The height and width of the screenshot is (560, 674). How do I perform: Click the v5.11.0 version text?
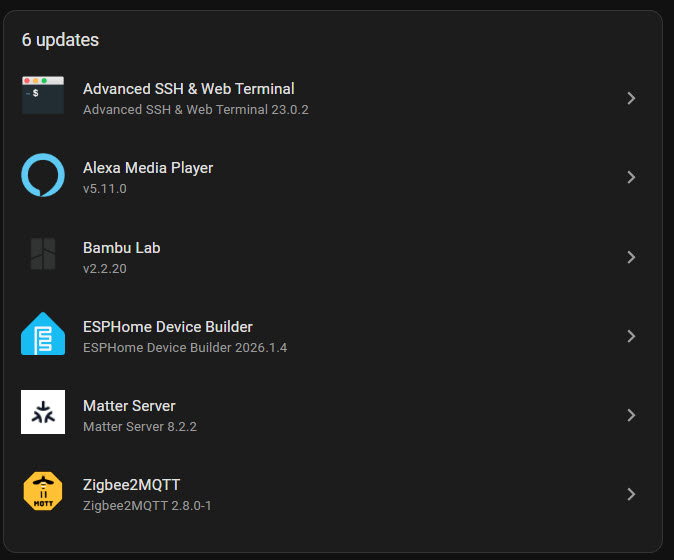[x=104, y=189]
